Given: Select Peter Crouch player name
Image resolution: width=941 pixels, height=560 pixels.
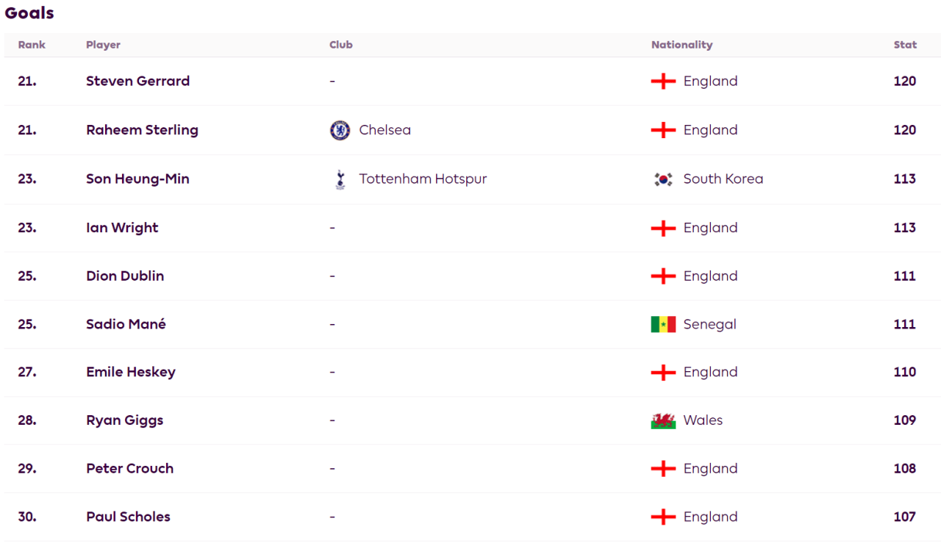Looking at the screenshot, I should (x=129, y=468).
